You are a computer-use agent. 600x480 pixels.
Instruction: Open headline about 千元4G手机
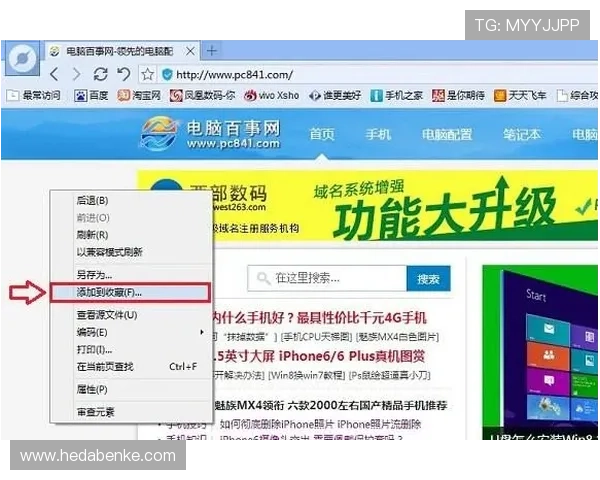tap(320, 318)
